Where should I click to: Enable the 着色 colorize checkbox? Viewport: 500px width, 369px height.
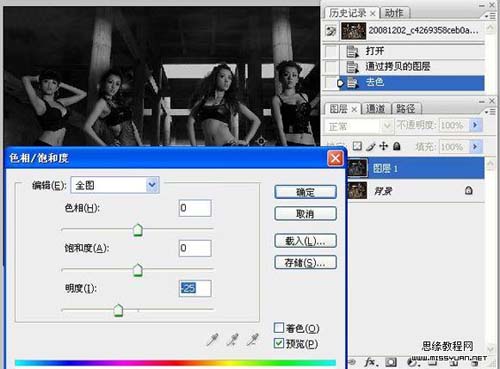(x=279, y=328)
